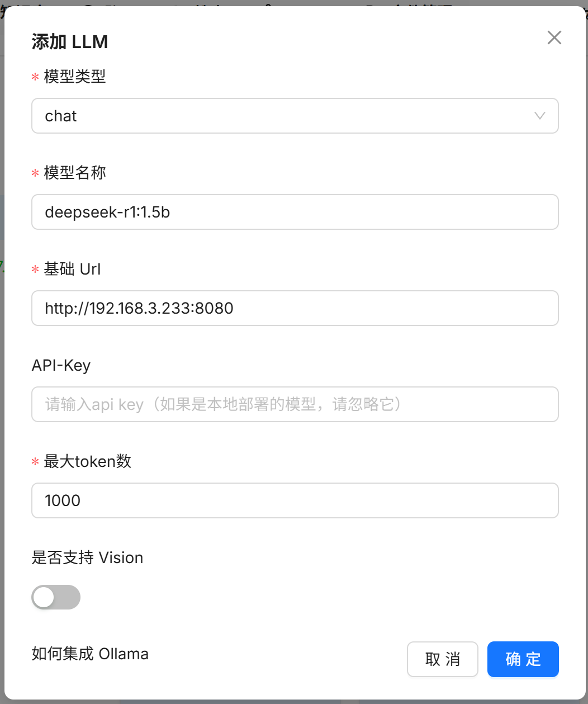Focus the 最大token数 field showing 1000
This screenshot has height=704, width=588.
(x=295, y=500)
